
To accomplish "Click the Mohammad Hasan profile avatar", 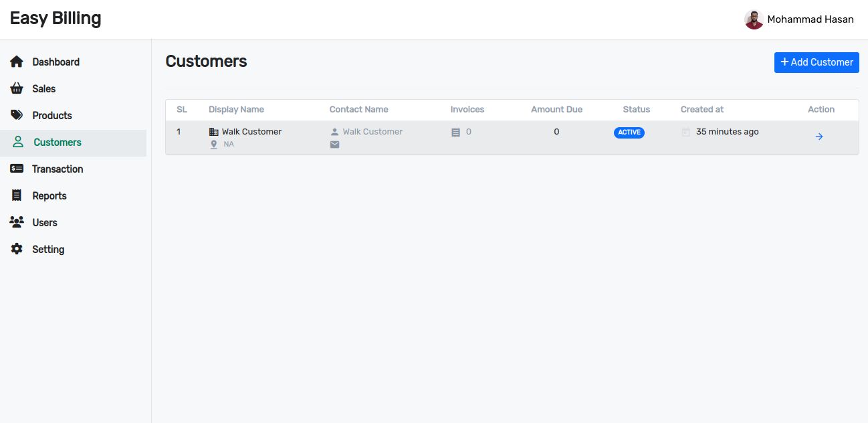I will [x=754, y=19].
